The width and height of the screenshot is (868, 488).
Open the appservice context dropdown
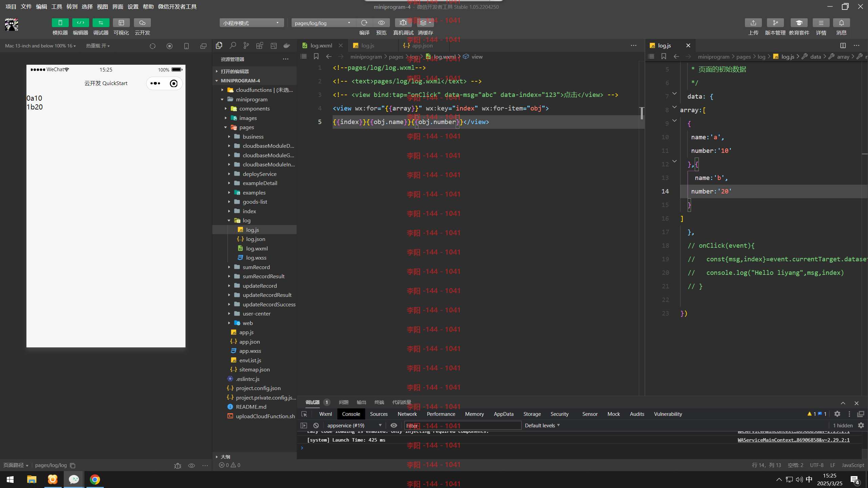(354, 425)
